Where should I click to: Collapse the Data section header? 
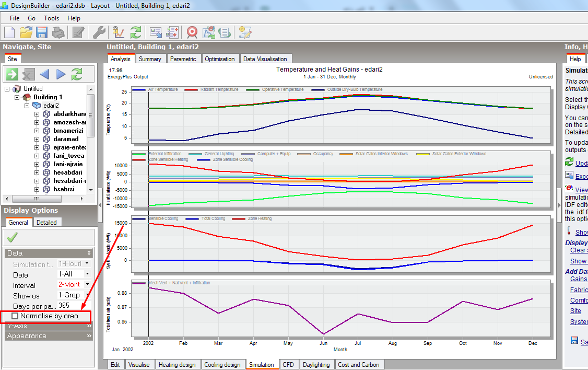click(49, 253)
